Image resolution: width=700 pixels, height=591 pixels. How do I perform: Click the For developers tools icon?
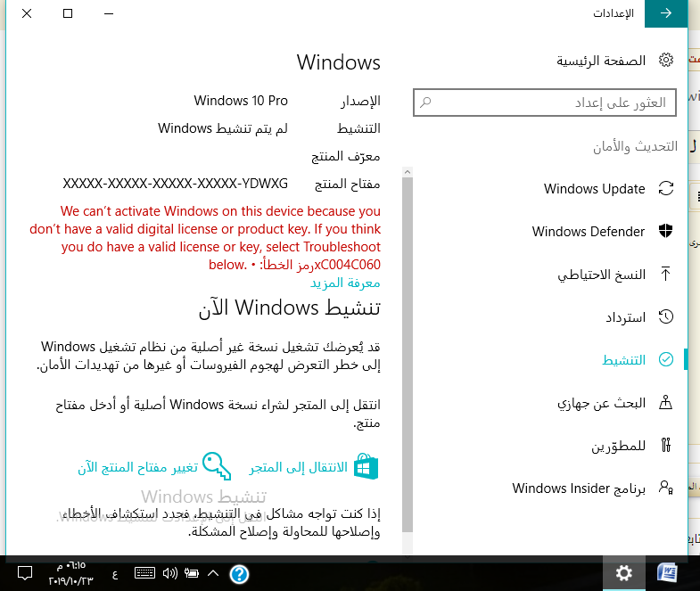pyautogui.click(x=665, y=445)
